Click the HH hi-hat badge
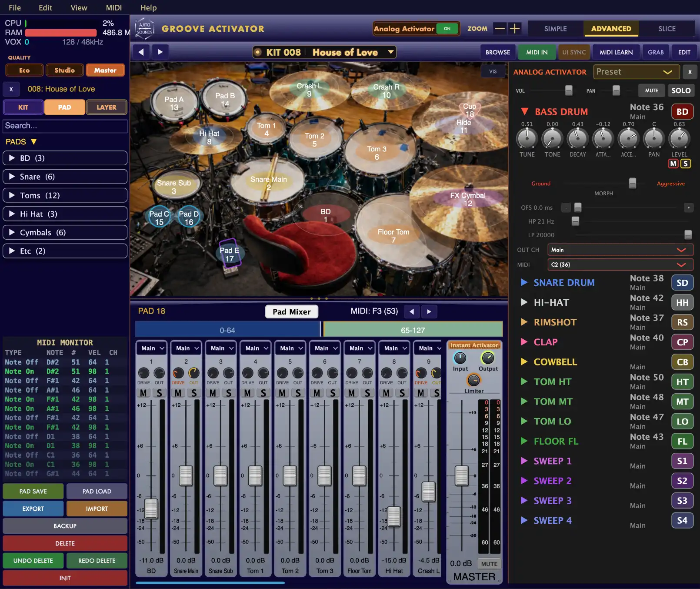 [x=682, y=303]
